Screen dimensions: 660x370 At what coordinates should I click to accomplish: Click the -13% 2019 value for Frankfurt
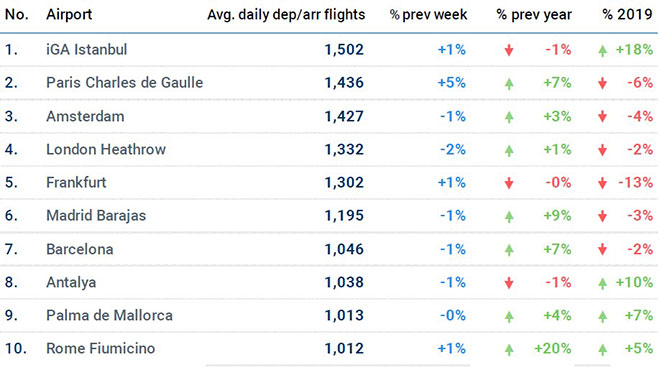point(636,183)
